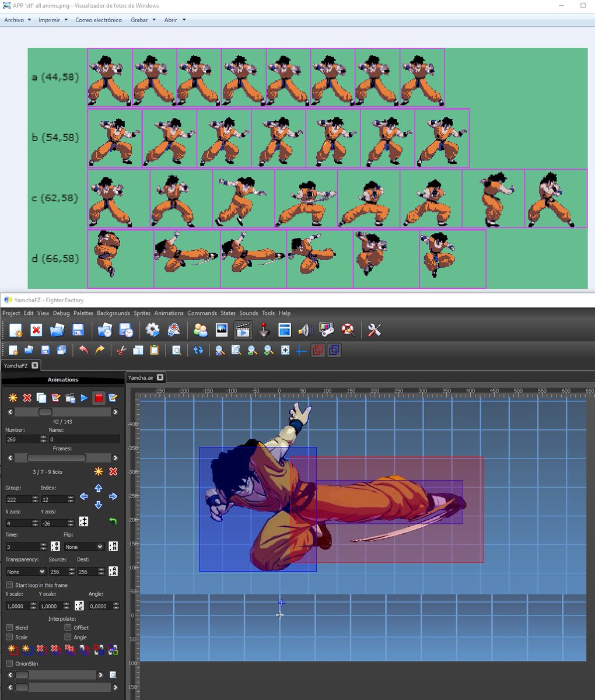The height and width of the screenshot is (700, 595).
Task: Click the animation selector scrollbar handle
Action: (45, 412)
